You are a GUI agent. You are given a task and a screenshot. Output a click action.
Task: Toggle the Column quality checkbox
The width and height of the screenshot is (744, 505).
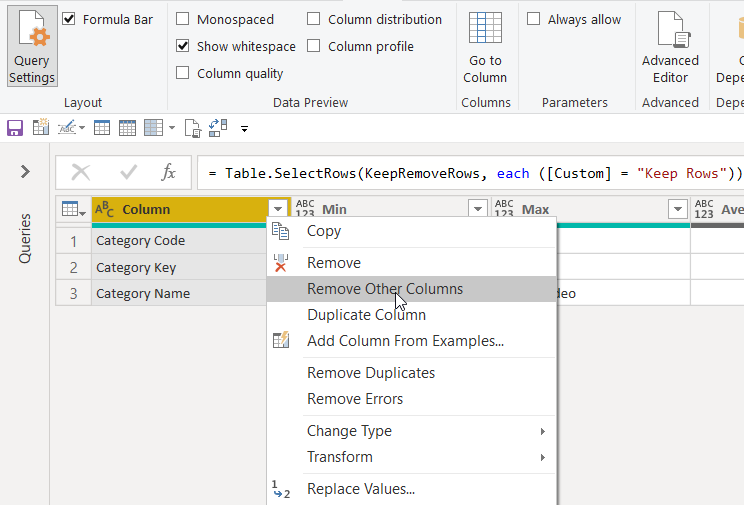(183, 73)
